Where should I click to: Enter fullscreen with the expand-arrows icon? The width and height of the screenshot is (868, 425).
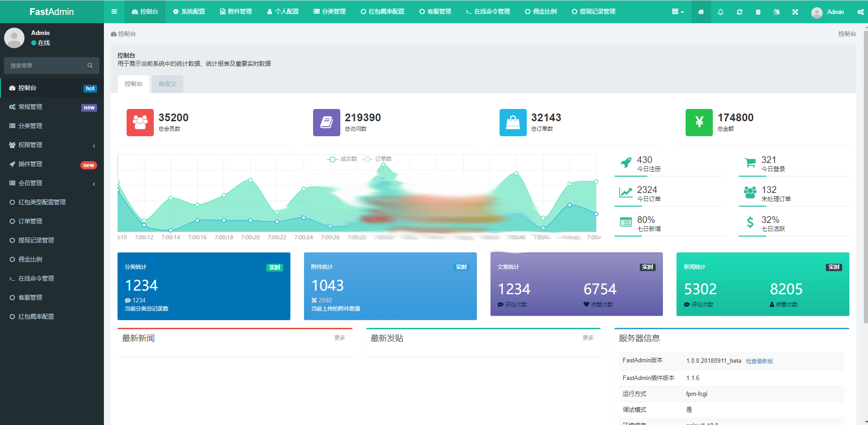[x=795, y=12]
